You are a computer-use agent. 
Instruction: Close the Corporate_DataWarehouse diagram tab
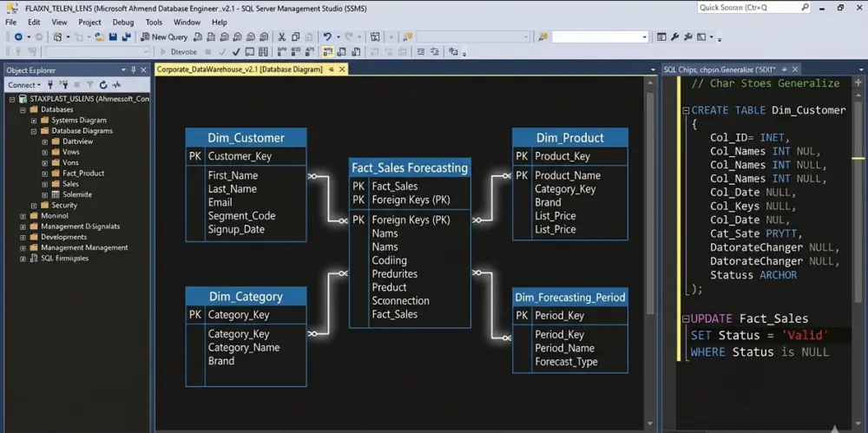click(x=342, y=69)
